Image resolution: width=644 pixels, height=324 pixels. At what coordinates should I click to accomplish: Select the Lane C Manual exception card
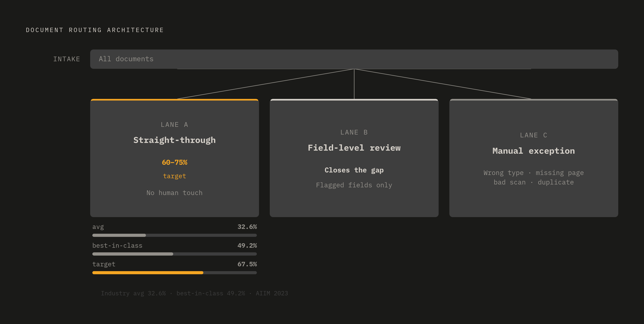pyautogui.click(x=534, y=158)
